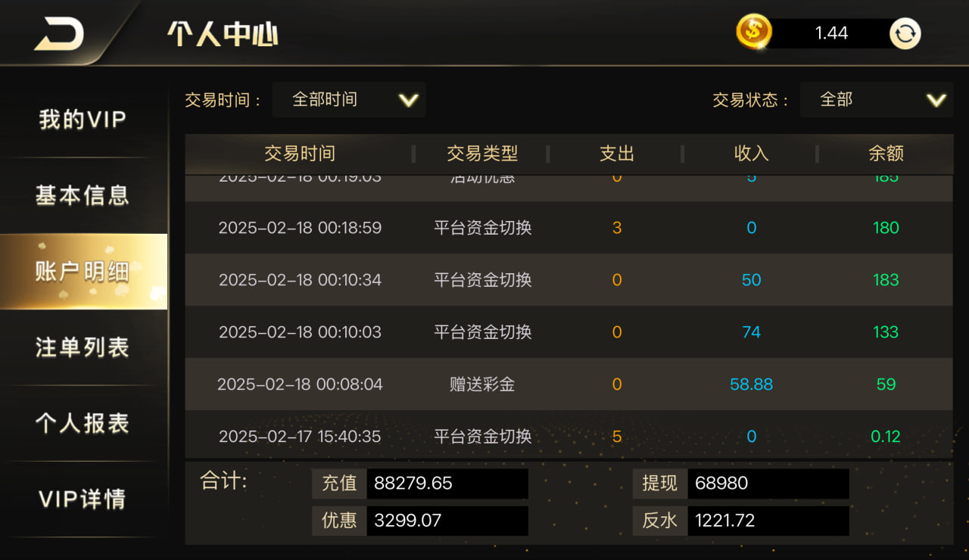Image resolution: width=969 pixels, height=560 pixels.
Task: Click the 交易类型 column header
Action: coord(482,154)
